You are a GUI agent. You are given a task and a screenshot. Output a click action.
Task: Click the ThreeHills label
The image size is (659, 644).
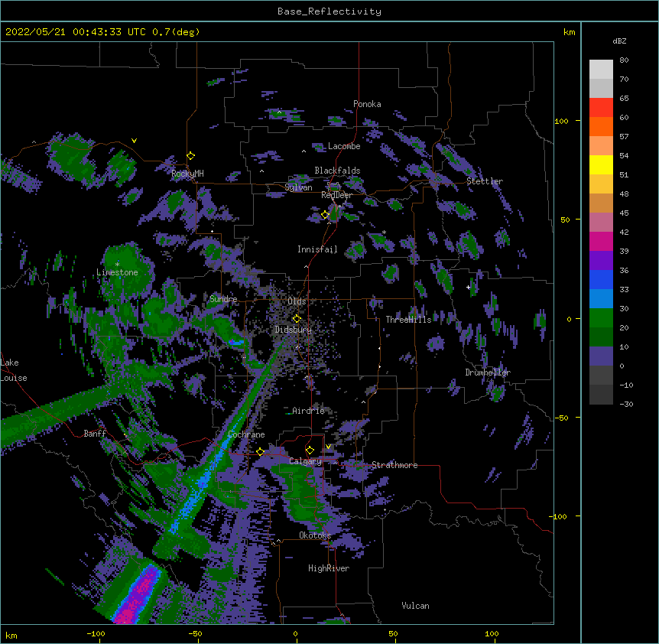(x=408, y=320)
